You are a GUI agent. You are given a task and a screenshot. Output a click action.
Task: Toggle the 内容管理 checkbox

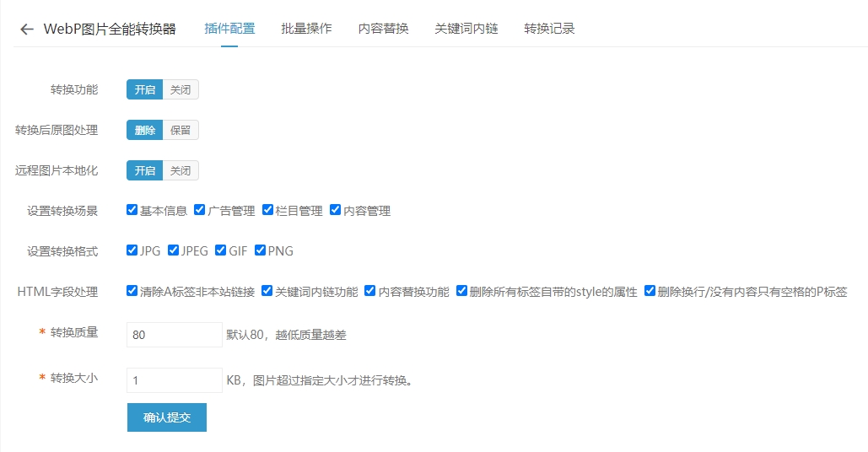pyautogui.click(x=335, y=210)
